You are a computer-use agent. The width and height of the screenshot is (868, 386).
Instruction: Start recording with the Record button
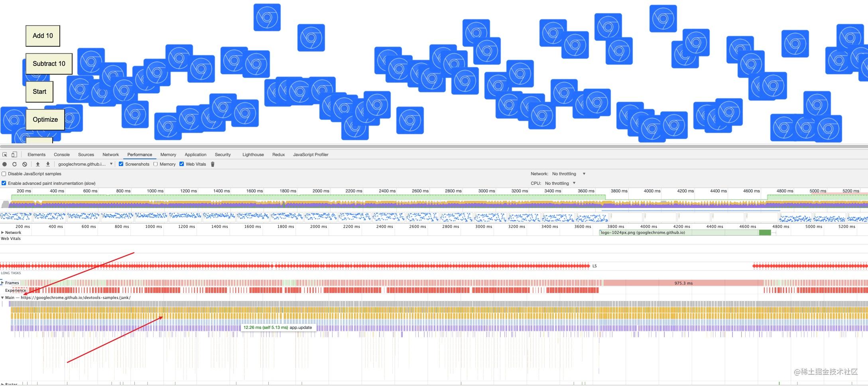click(5, 164)
